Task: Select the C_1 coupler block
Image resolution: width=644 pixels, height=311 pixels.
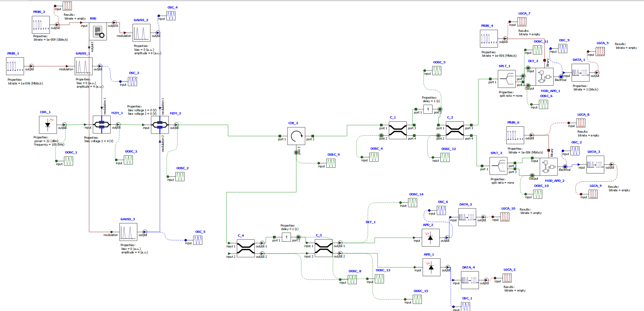Action: coord(398,130)
